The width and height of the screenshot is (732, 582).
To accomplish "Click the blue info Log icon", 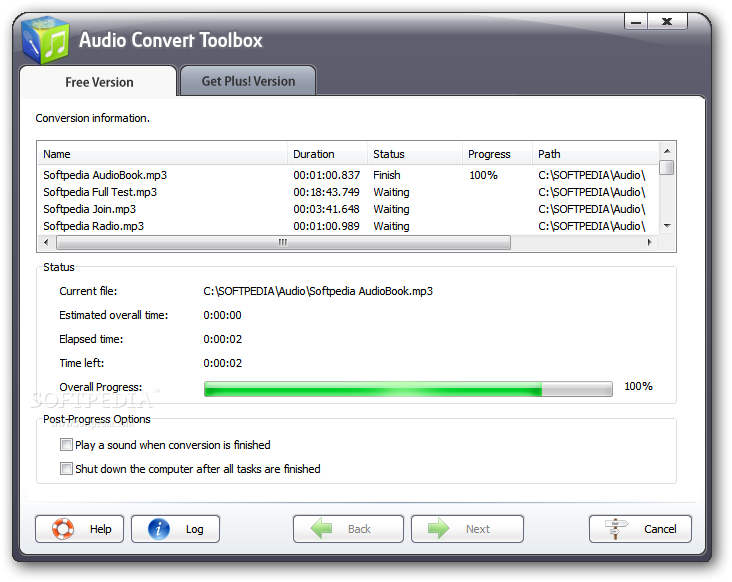I will pos(159,529).
